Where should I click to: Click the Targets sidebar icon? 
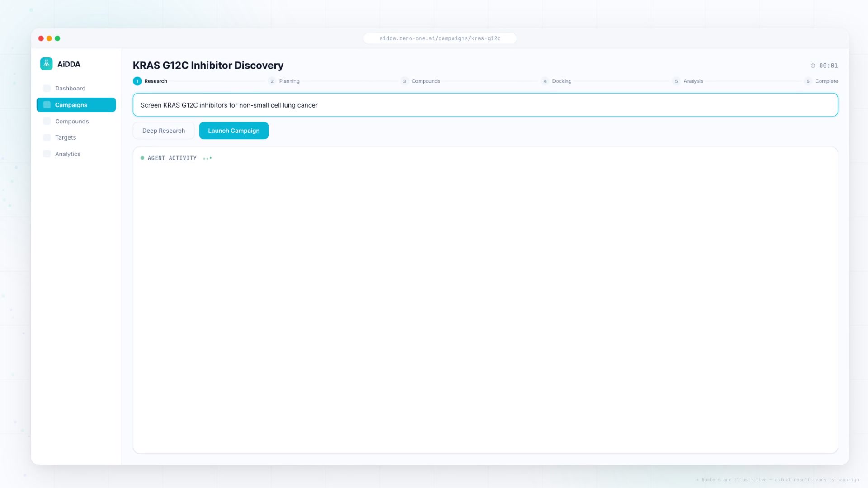47,137
